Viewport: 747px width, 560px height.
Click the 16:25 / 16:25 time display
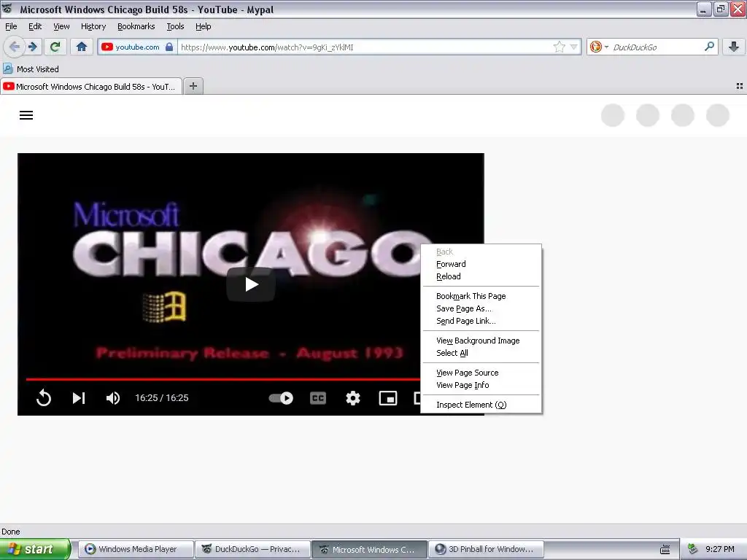pos(161,397)
